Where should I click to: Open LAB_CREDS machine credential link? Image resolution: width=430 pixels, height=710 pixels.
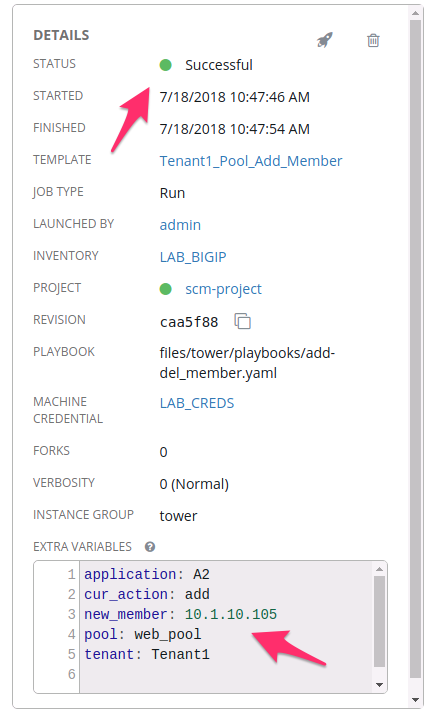197,403
